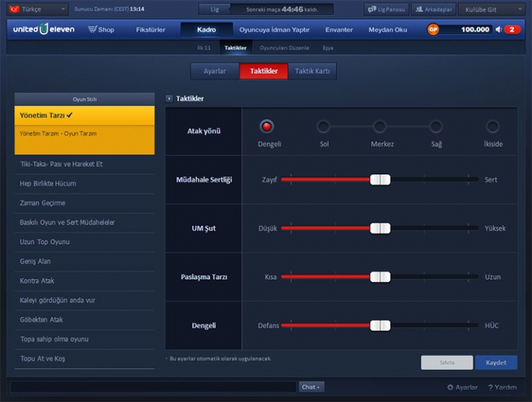532x402 pixels.
Task: Mute sound with the speaker icon
Action: click(499, 30)
